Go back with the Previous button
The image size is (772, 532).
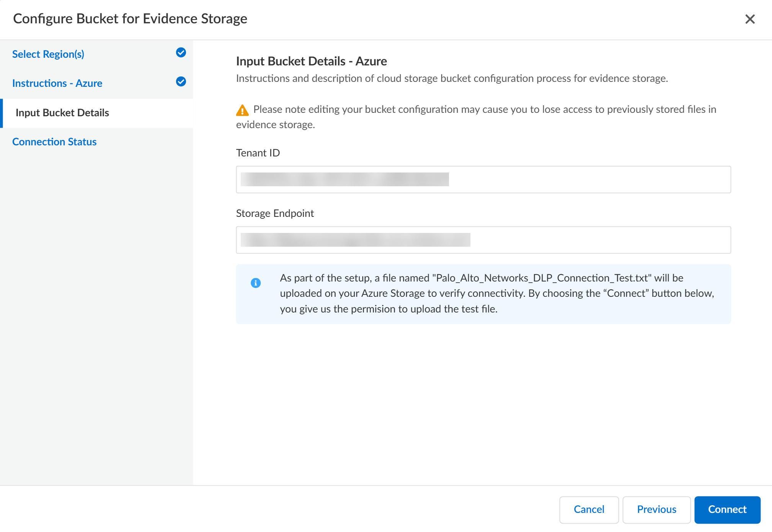click(656, 509)
